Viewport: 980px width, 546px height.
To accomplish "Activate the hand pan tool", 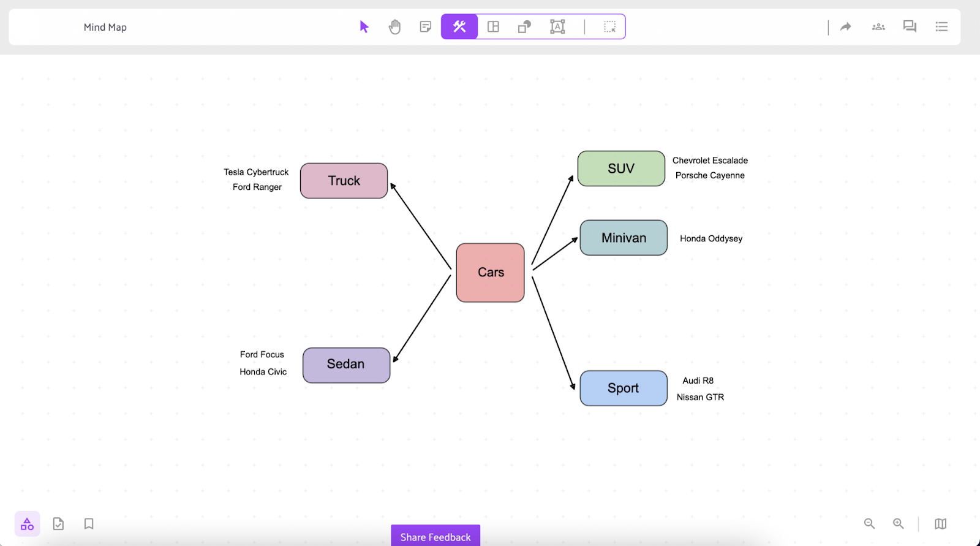I will (395, 27).
